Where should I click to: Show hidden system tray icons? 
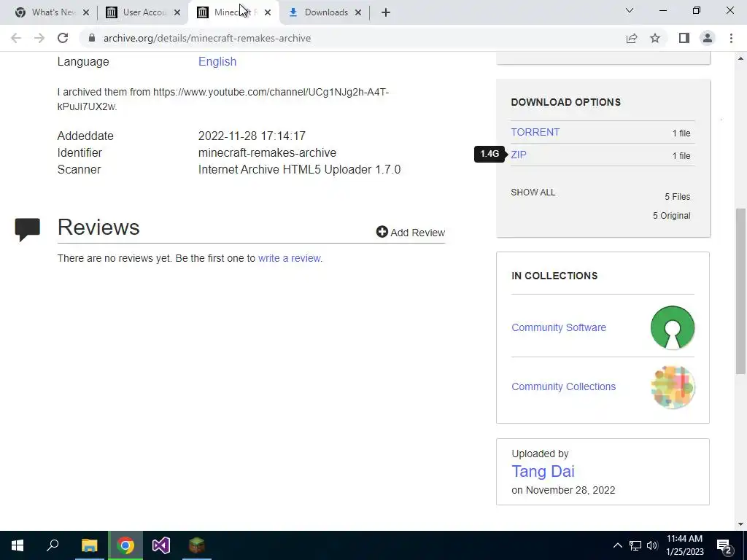point(617,545)
